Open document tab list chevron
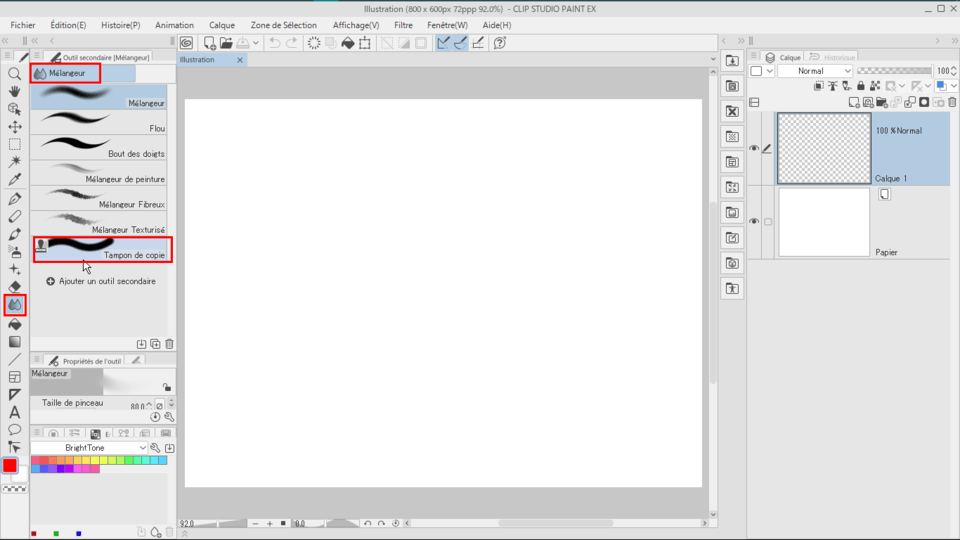The width and height of the screenshot is (960, 540). tap(713, 59)
